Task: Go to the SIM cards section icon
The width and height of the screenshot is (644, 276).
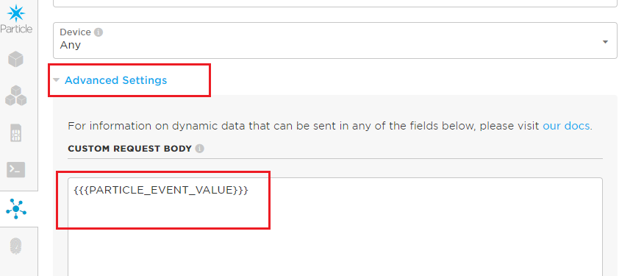Action: pyautogui.click(x=15, y=133)
